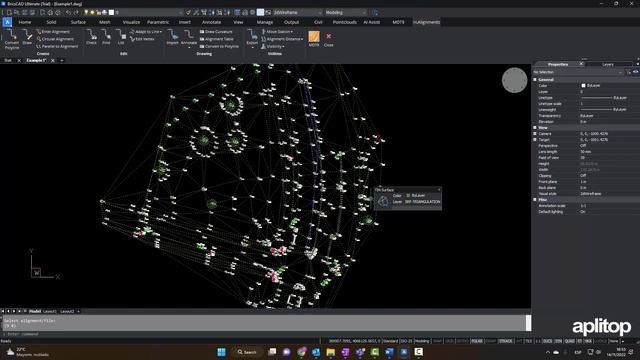The height and width of the screenshot is (360, 640).
Task: Open the Modeling workspace combo box
Action: (345, 13)
